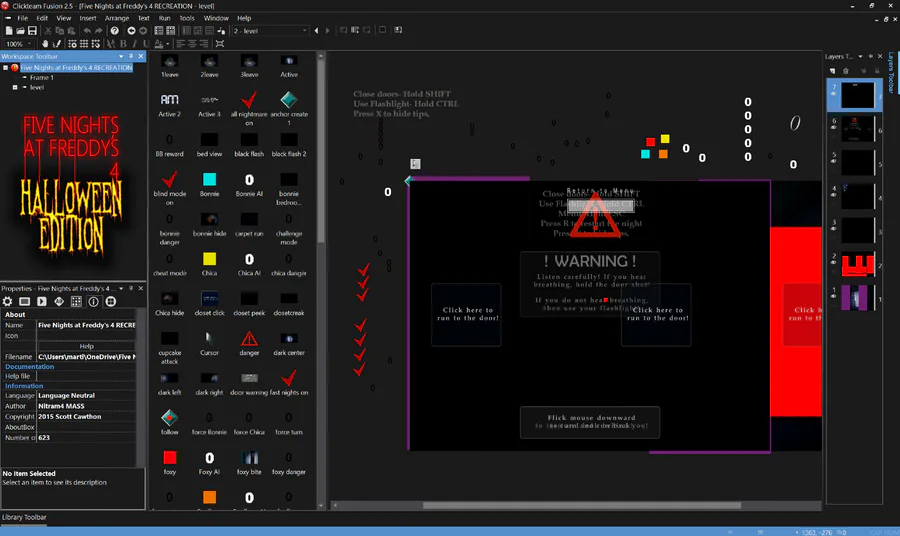Go back using the left circle arrow
Image resolution: width=900 pixels, height=536 pixels.
coord(131,31)
